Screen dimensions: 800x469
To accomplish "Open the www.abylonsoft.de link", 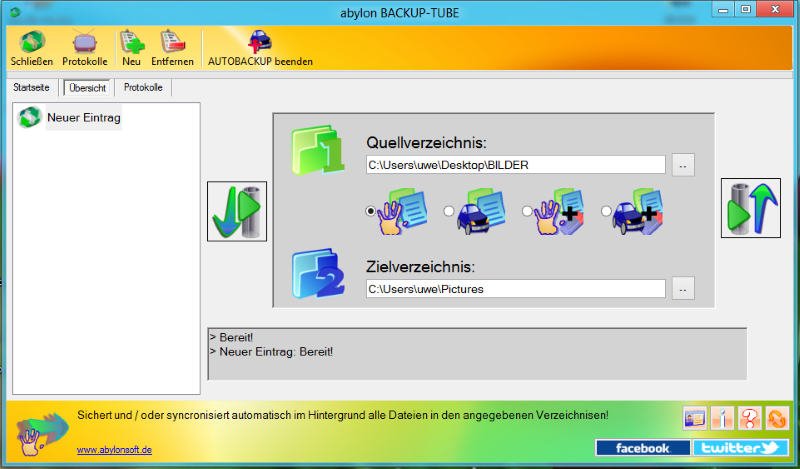I will [x=114, y=450].
